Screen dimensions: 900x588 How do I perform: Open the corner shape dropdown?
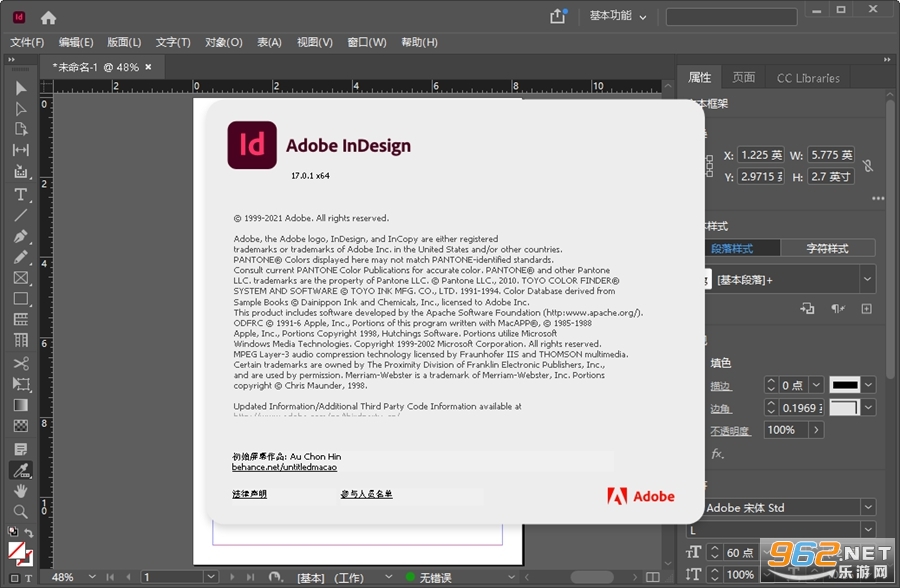point(868,408)
